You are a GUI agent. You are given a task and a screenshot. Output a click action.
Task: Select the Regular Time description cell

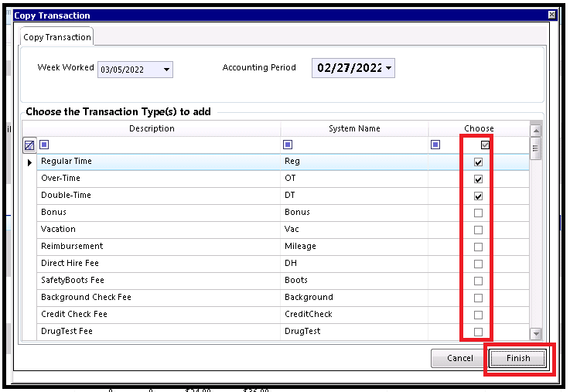tap(159, 162)
